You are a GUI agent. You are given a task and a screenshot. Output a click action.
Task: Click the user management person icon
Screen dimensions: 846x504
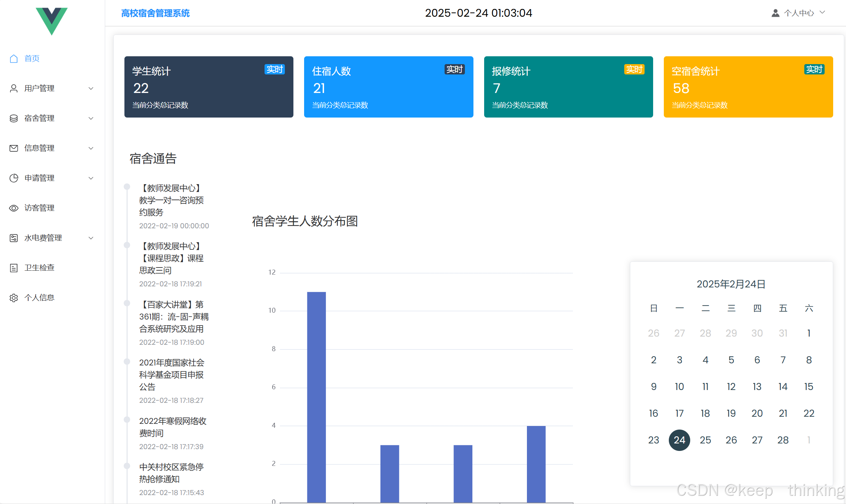click(14, 88)
